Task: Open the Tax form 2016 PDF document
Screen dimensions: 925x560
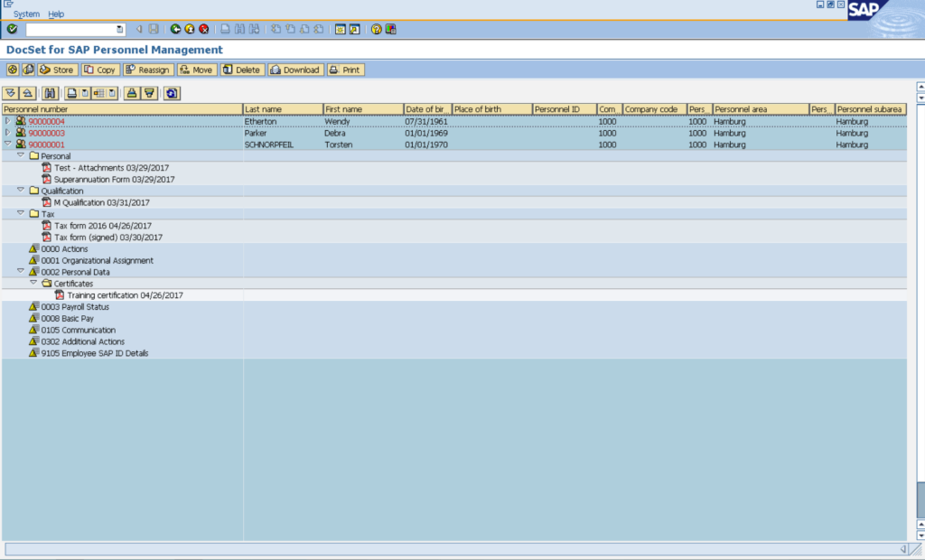Action: (x=102, y=226)
